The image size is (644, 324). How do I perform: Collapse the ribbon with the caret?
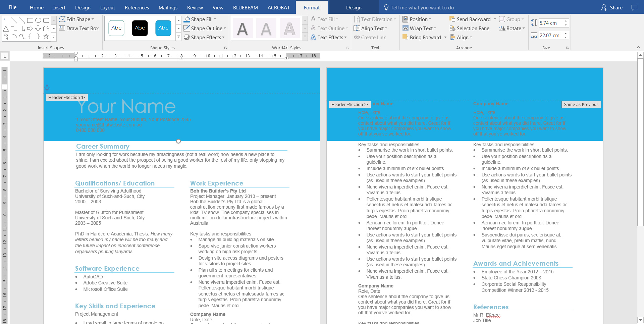coord(638,48)
